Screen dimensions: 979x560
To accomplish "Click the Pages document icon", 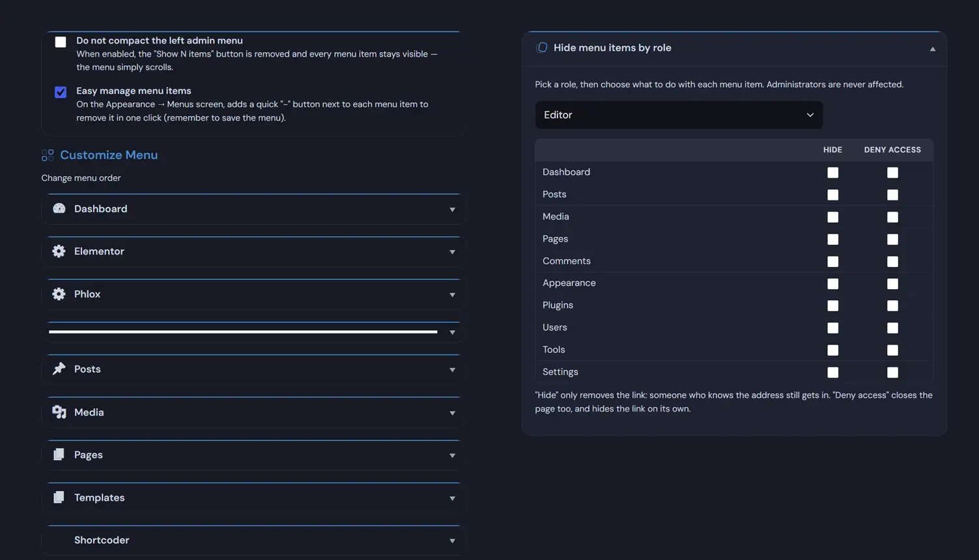I will pos(59,455).
